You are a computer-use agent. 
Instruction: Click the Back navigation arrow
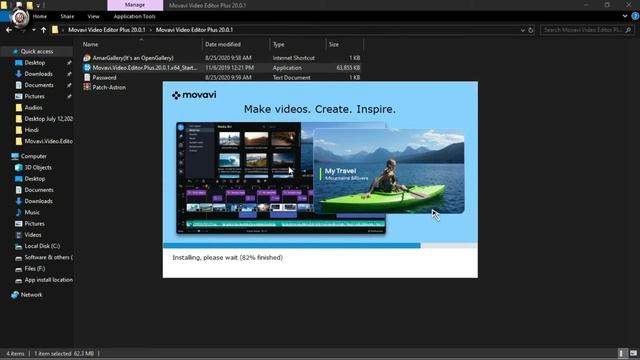pyautogui.click(x=9, y=30)
